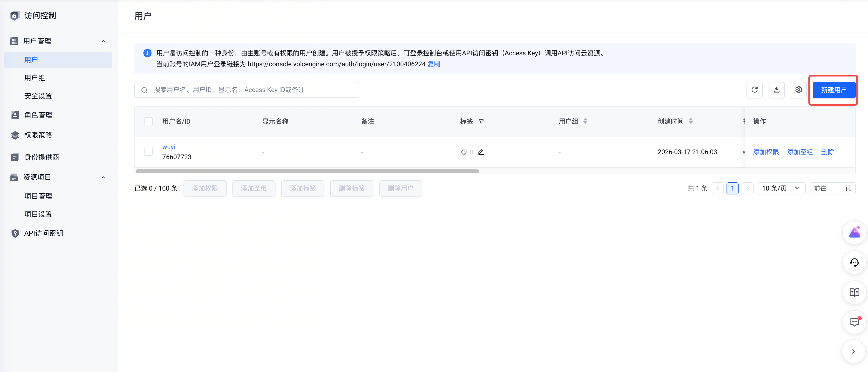Open the feedback message icon
The width and height of the screenshot is (868, 372).
tap(854, 322)
